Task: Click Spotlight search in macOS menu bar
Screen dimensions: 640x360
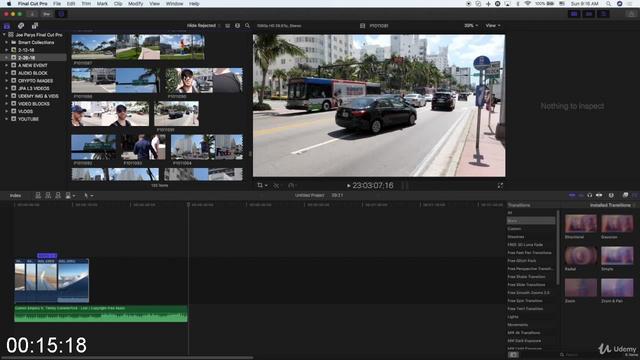Action: [x=608, y=4]
